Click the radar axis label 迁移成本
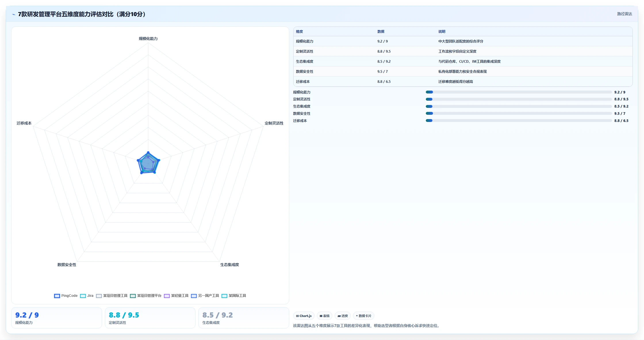Image resolution: width=644 pixels, height=340 pixels. pyautogui.click(x=24, y=123)
